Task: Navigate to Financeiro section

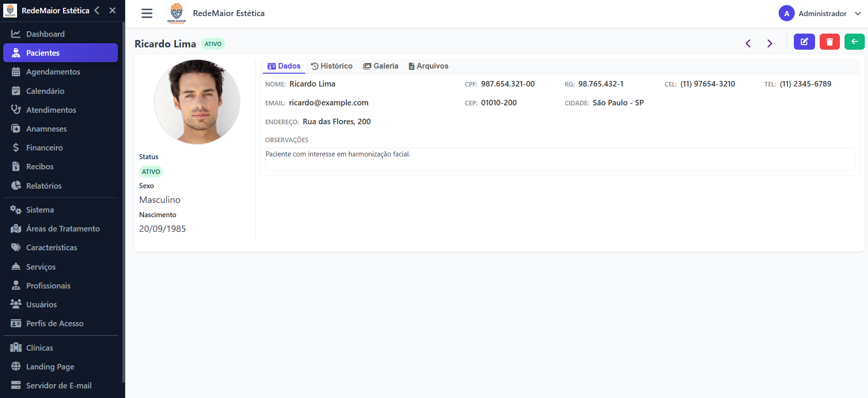Action: [x=44, y=148]
